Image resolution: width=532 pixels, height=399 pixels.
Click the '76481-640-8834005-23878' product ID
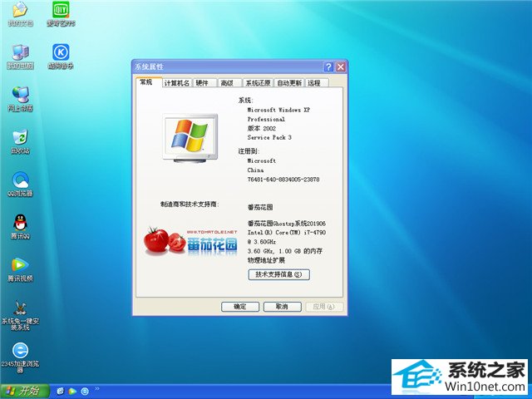point(283,180)
